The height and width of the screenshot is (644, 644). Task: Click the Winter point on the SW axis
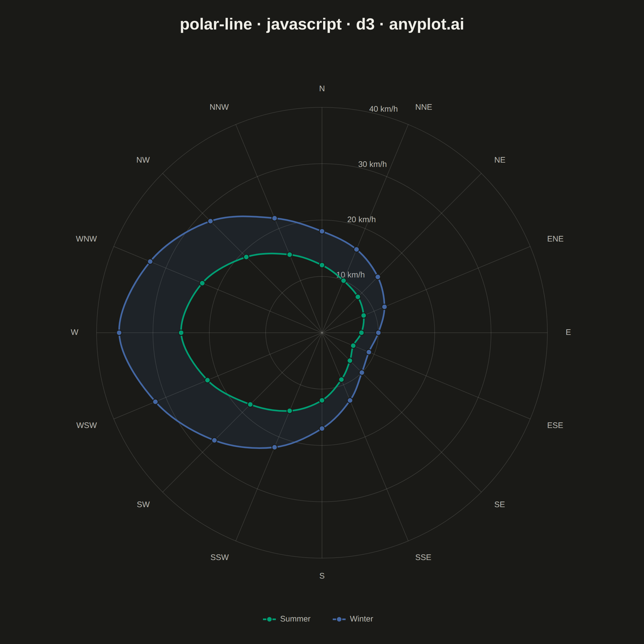[x=215, y=440]
